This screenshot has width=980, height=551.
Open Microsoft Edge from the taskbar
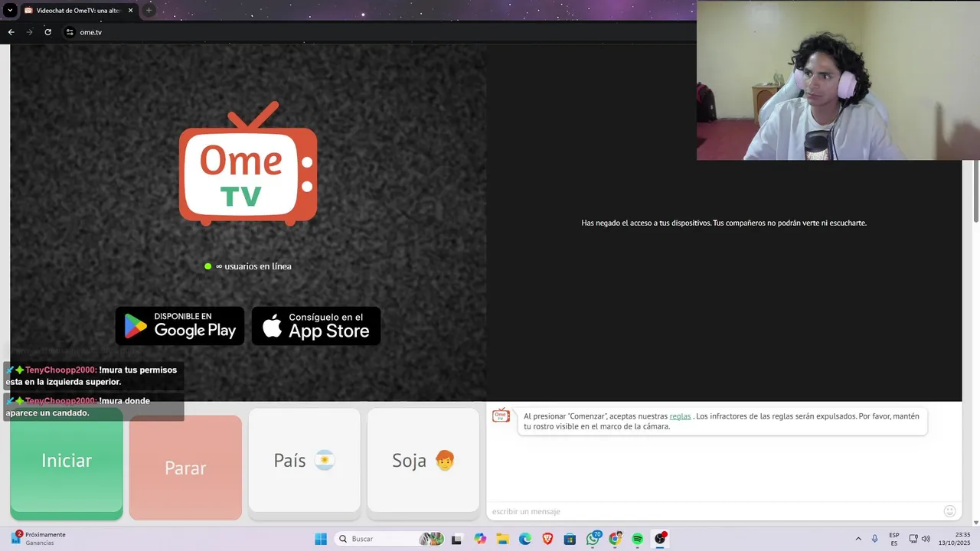coord(525,539)
